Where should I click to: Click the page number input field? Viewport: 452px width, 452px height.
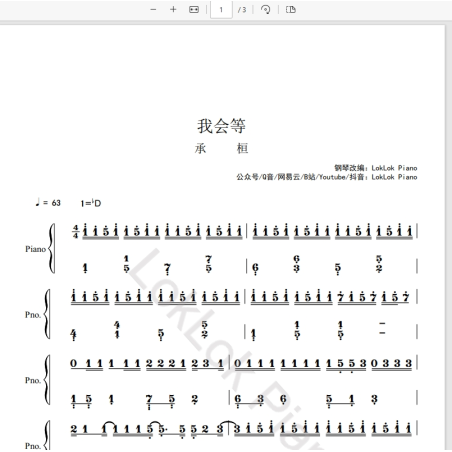point(221,10)
